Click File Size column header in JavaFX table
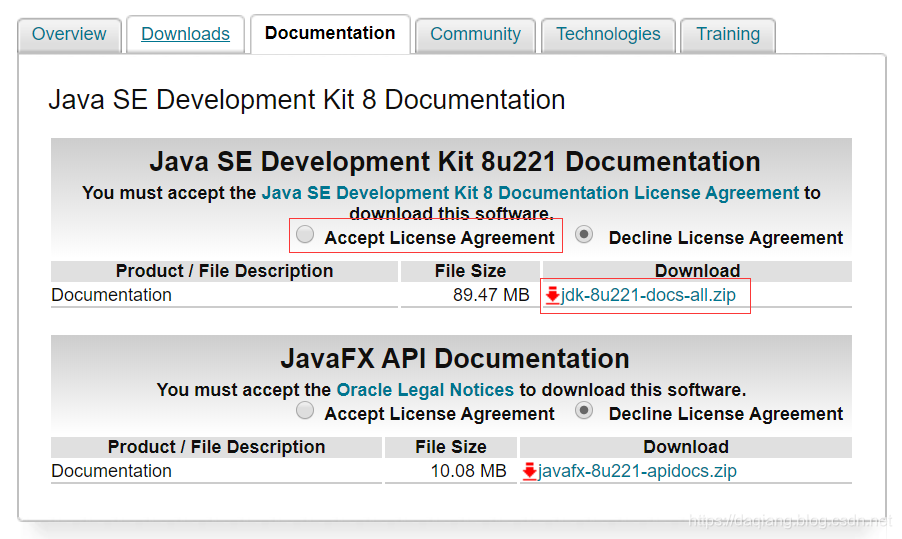 [451, 447]
